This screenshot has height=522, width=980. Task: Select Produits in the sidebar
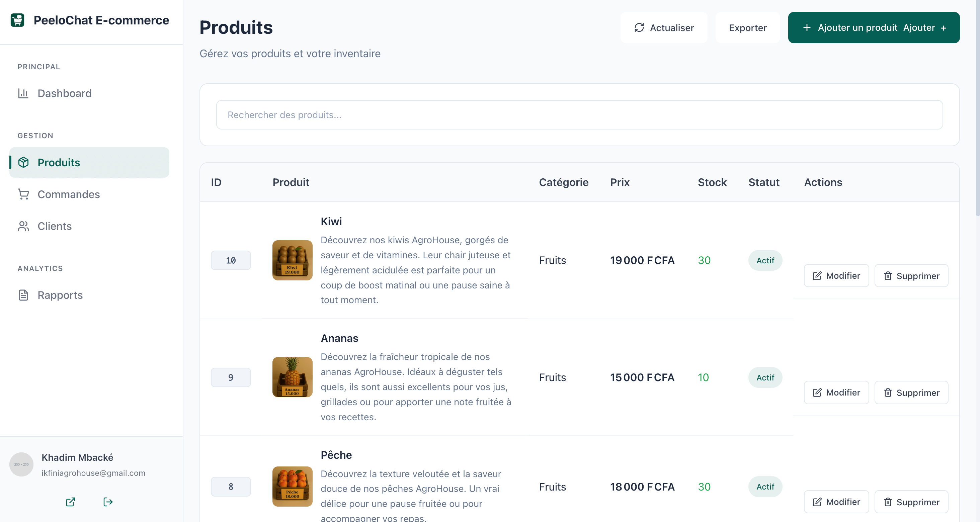pos(89,163)
